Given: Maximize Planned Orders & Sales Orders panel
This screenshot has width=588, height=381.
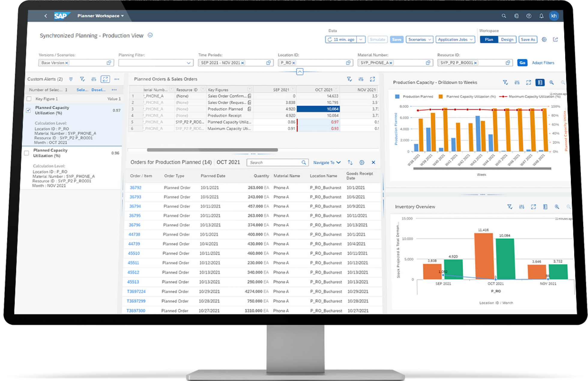Looking at the screenshot, I should pos(372,79).
